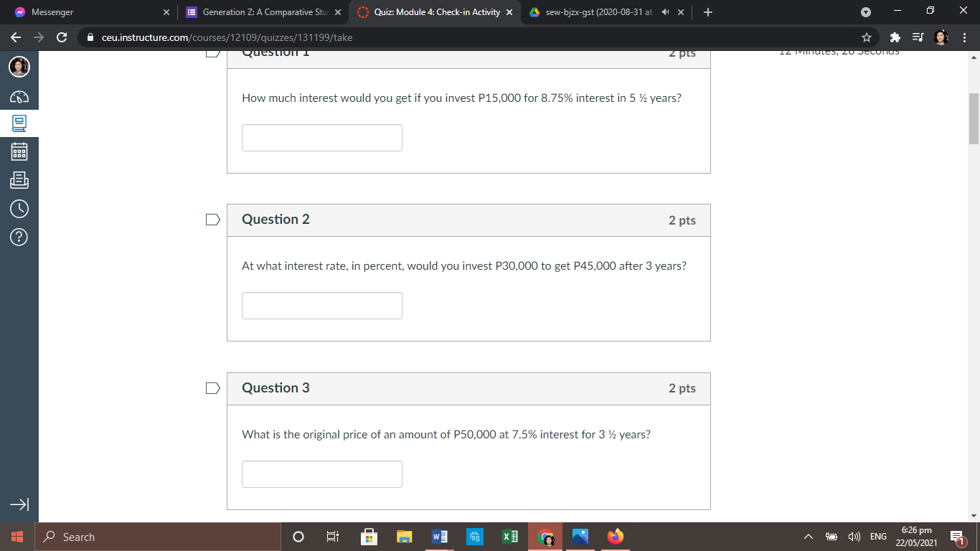This screenshot has height=551, width=980.
Task: Open the blue globe app on the taskbar
Action: (475, 537)
